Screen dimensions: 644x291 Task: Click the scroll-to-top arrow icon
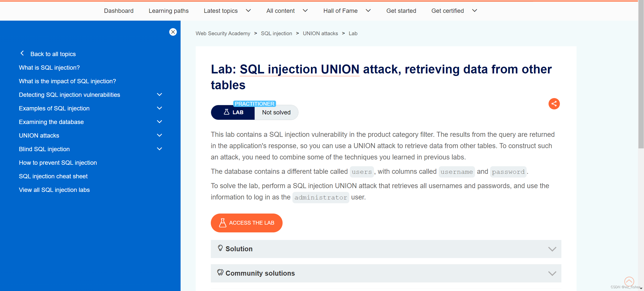(x=629, y=281)
